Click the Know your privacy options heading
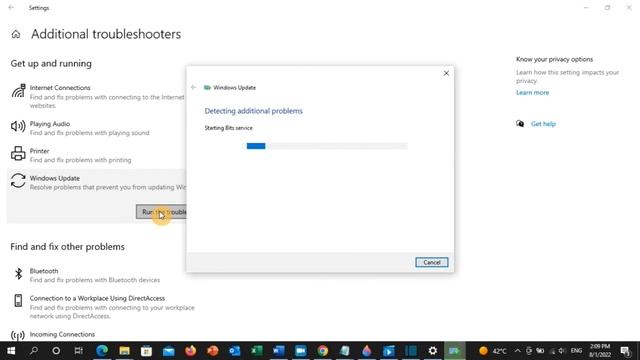Image resolution: width=640 pixels, height=360 pixels. coord(554,59)
